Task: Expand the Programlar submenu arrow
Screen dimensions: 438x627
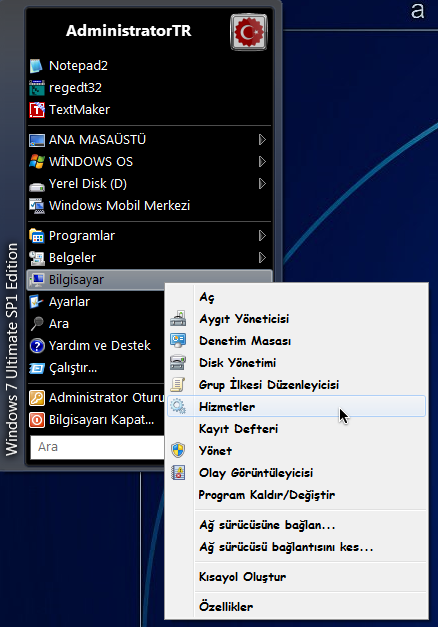Action: [262, 236]
